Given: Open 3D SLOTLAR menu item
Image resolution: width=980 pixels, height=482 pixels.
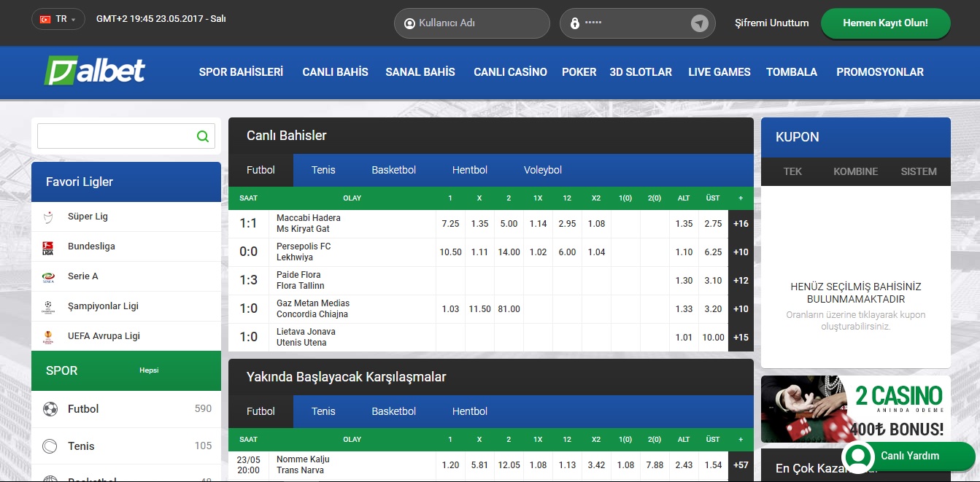Looking at the screenshot, I should (x=641, y=72).
